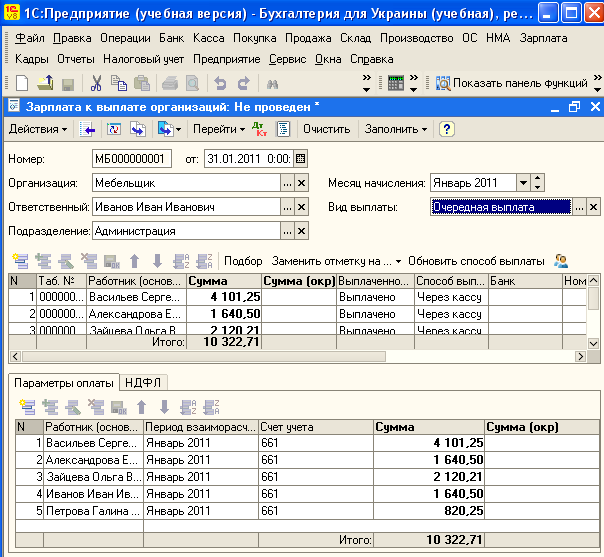Click the Undo arrow icon
Image resolution: width=604 pixels, height=557 pixels.
[220, 83]
